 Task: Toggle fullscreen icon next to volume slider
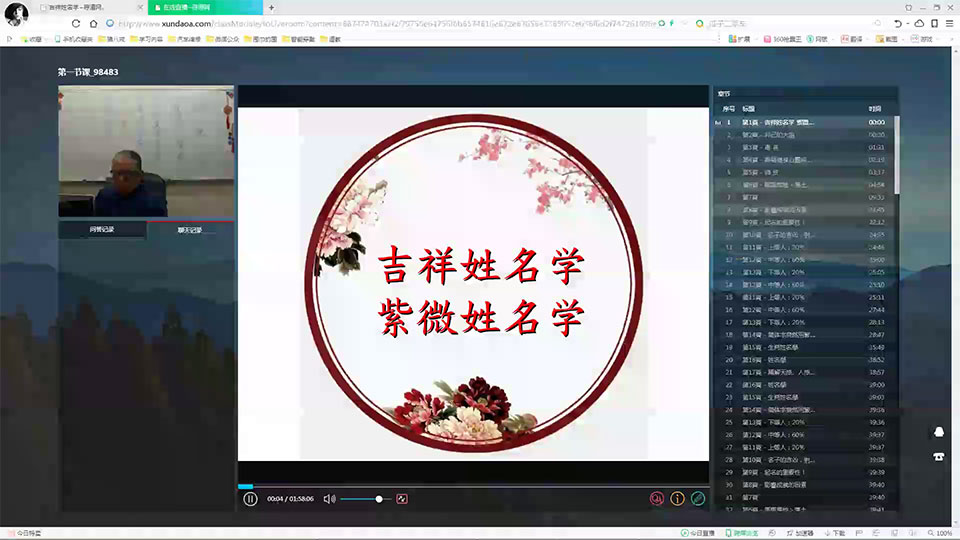402,499
